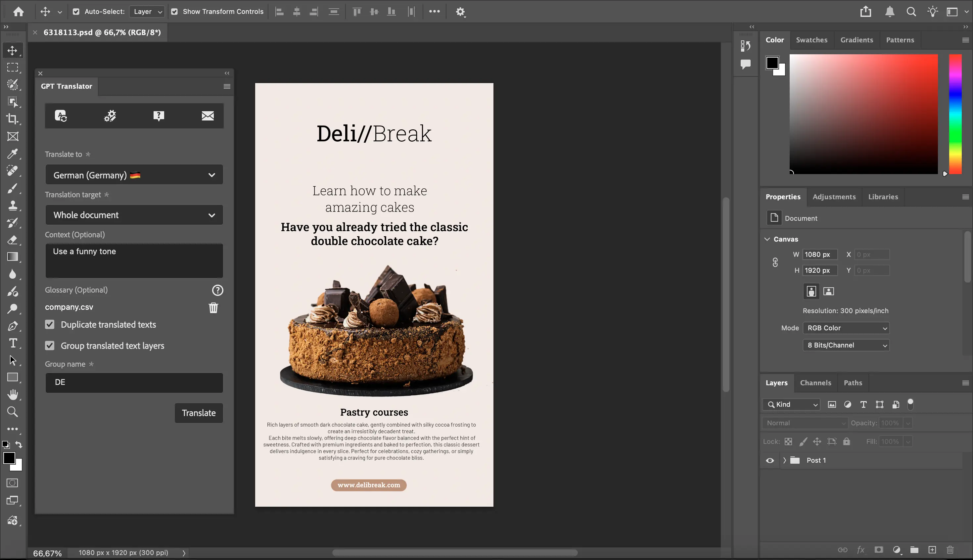The width and height of the screenshot is (973, 560).
Task: Delete the company.csv glossary file
Action: (x=213, y=308)
